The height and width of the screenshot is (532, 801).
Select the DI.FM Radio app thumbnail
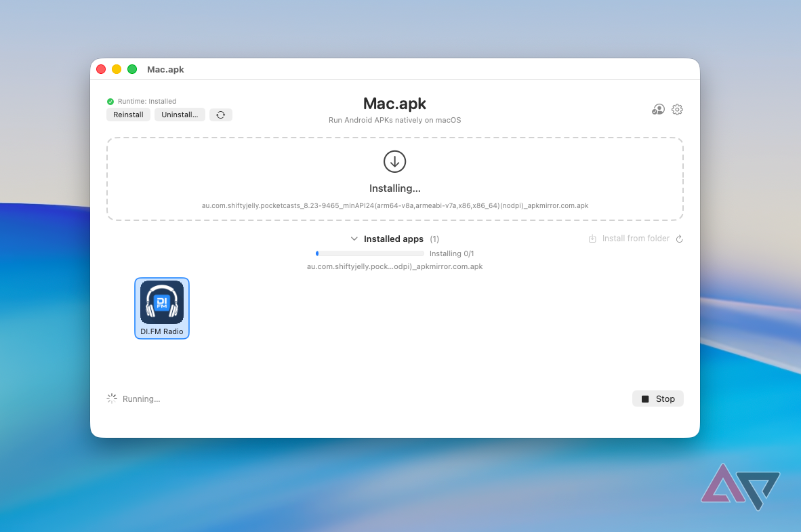(162, 308)
